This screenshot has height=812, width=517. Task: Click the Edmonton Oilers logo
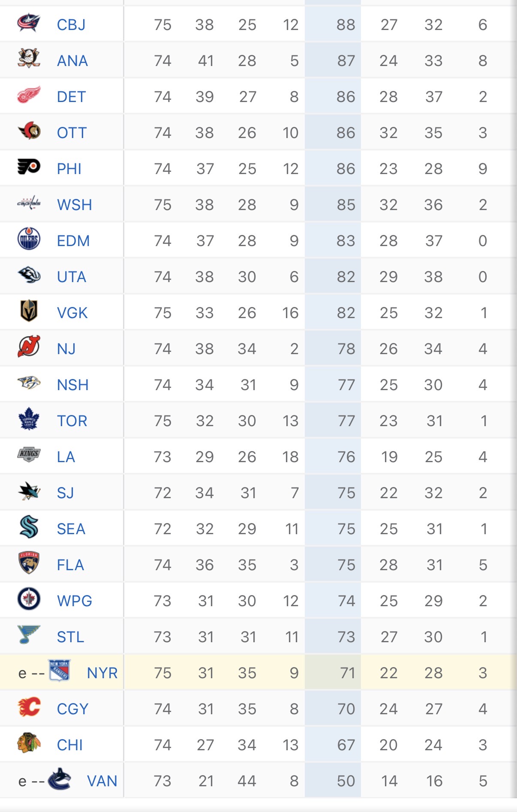(x=29, y=240)
